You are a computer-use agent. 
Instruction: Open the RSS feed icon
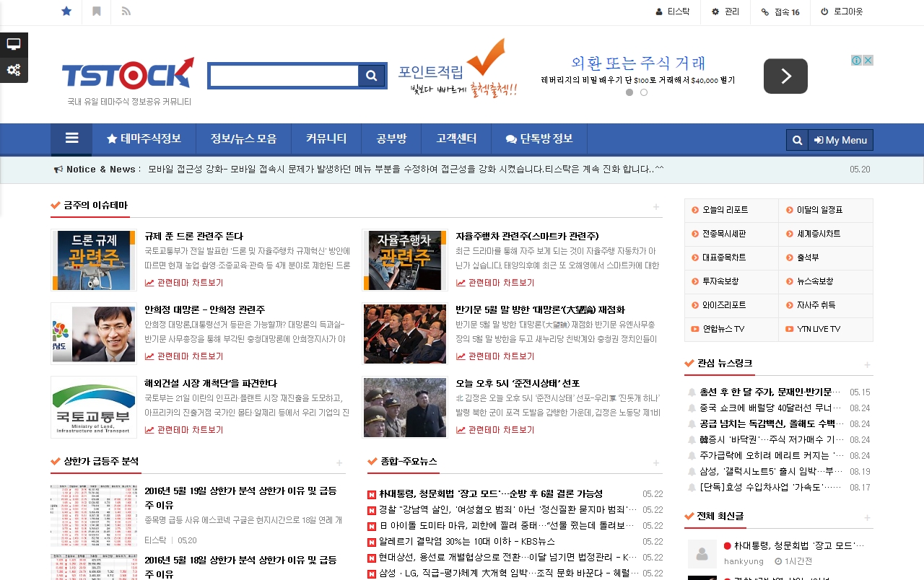(x=126, y=12)
